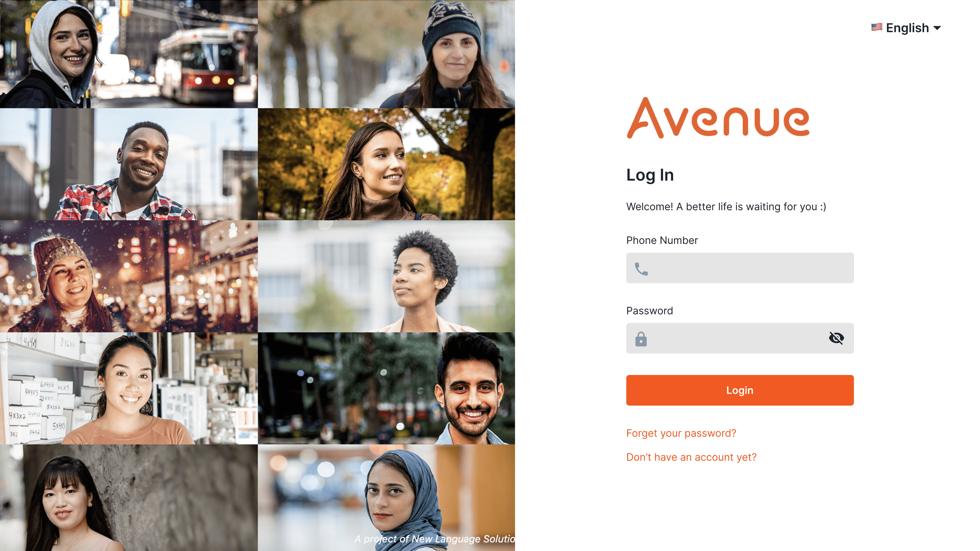This screenshot has width=980, height=551.
Task: Focus the Password input field
Action: pyautogui.click(x=740, y=338)
